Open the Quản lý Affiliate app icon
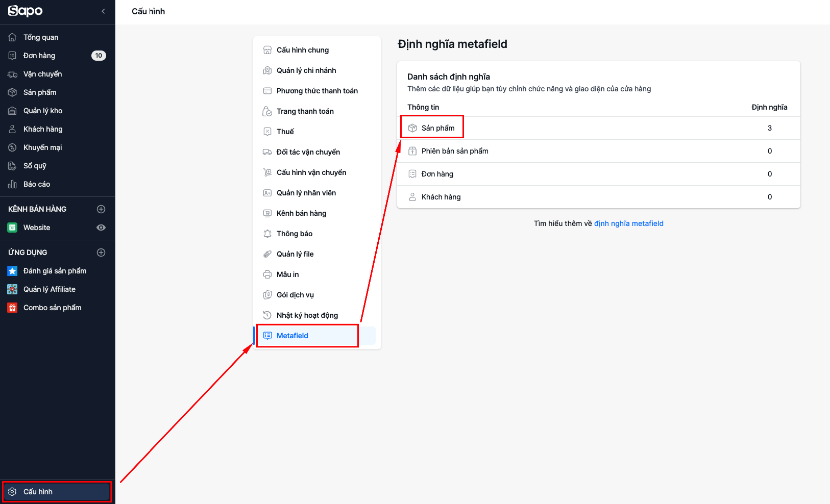This screenshot has height=504, width=830. point(12,289)
